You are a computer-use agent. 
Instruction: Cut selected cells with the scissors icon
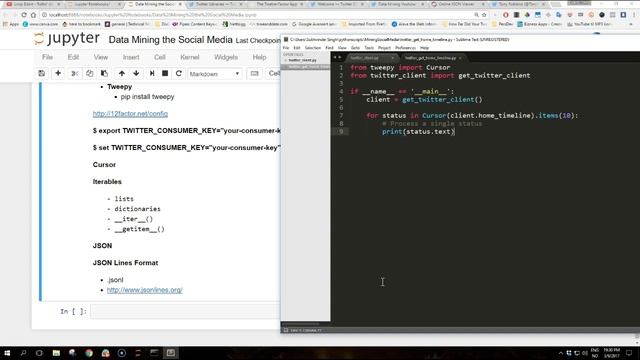click(x=74, y=73)
